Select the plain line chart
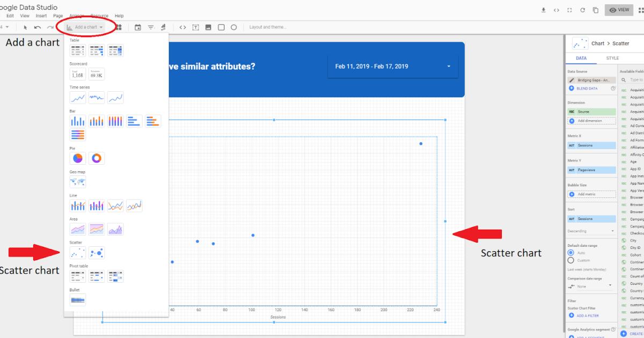 pos(115,205)
